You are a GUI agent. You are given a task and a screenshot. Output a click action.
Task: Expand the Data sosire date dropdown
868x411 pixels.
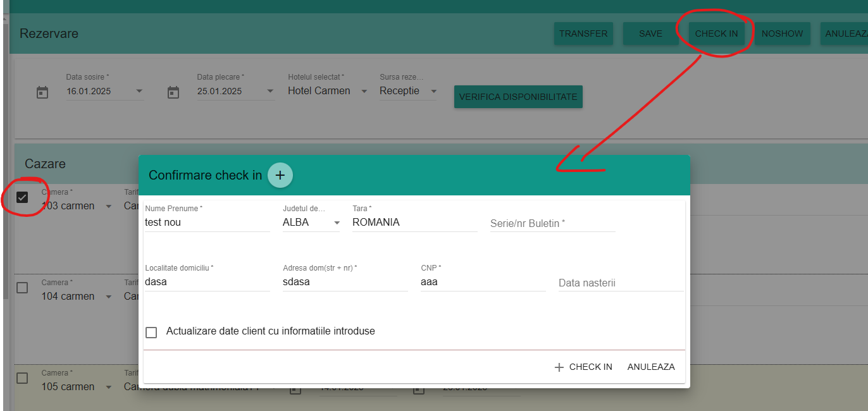[x=139, y=91]
